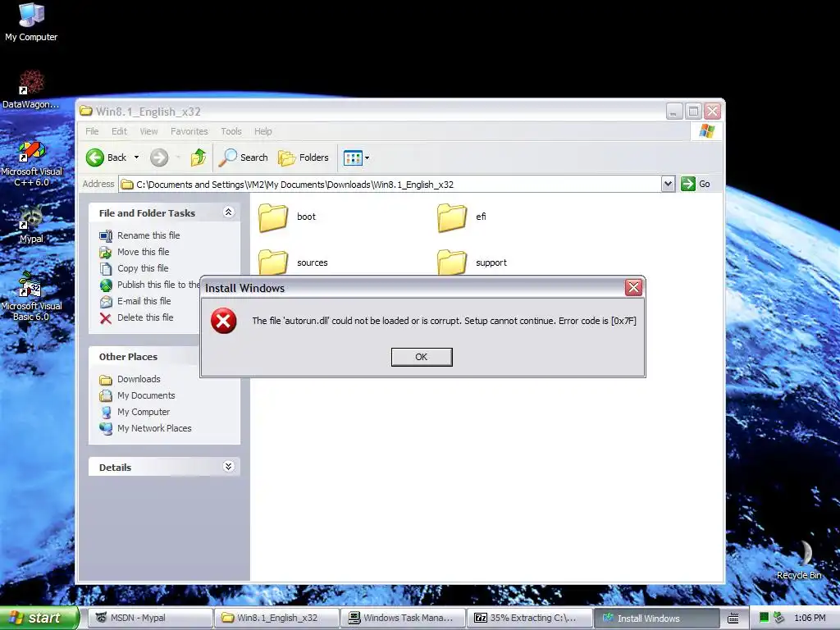The width and height of the screenshot is (840, 630).
Task: Toggle the Folders pane button
Action: point(304,157)
